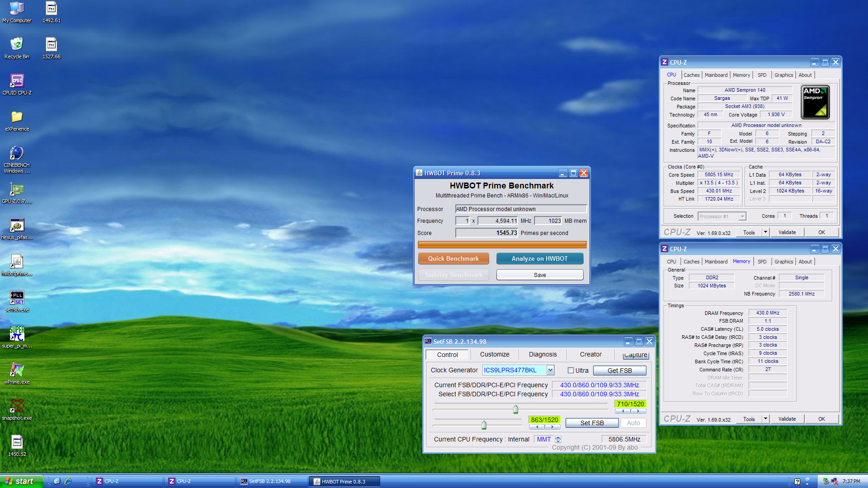This screenshot has width=868, height=488.
Task: Click Analyze on HWBOT button
Action: pyautogui.click(x=540, y=258)
